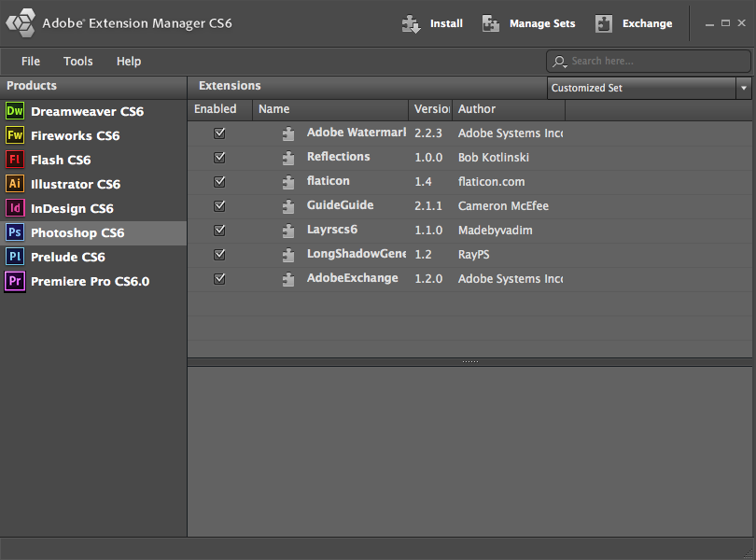Screen dimensions: 756x560
Task: Click the extension icon beside GuideGuide
Action: pos(288,206)
